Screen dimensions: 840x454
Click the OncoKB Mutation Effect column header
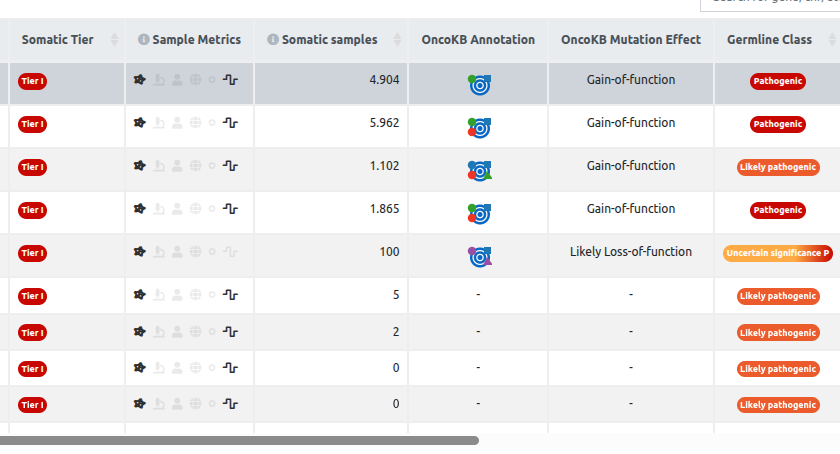click(x=630, y=40)
